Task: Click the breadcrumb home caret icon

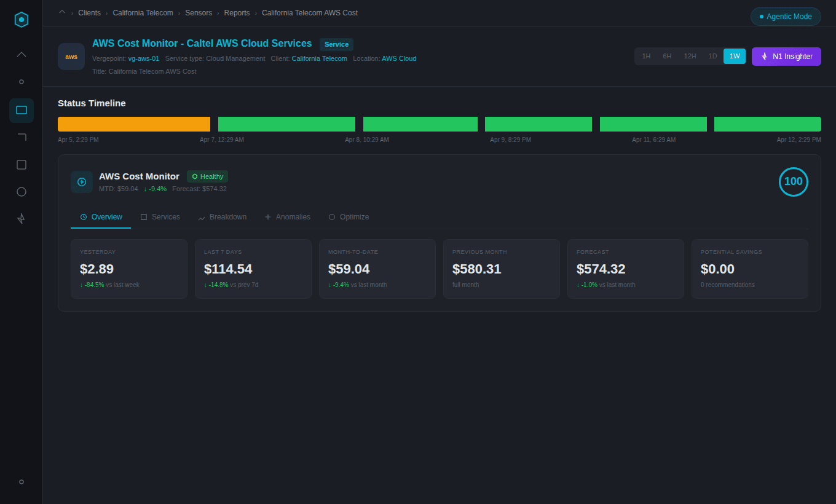Action: pyautogui.click(x=62, y=12)
